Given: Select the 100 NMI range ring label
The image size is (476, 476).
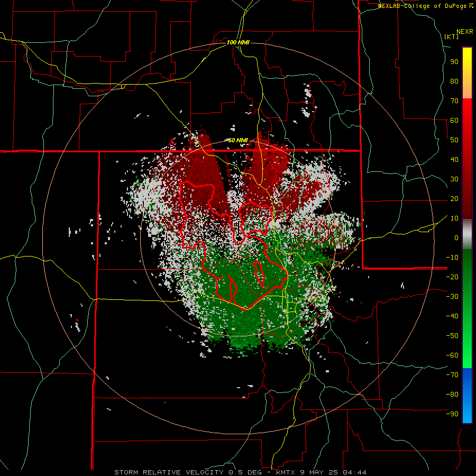Looking at the screenshot, I should click(x=238, y=42).
